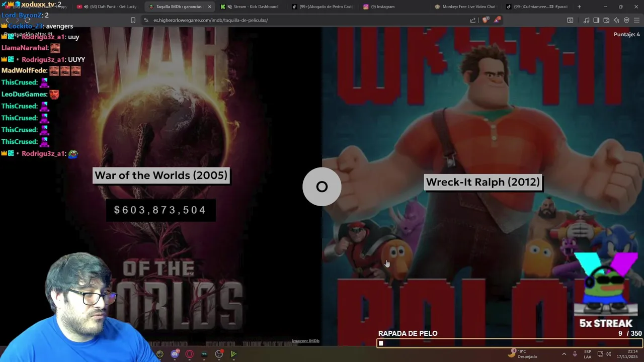This screenshot has width=644, height=362.
Task: Click the bookmark icon in address bar
Action: (x=133, y=20)
